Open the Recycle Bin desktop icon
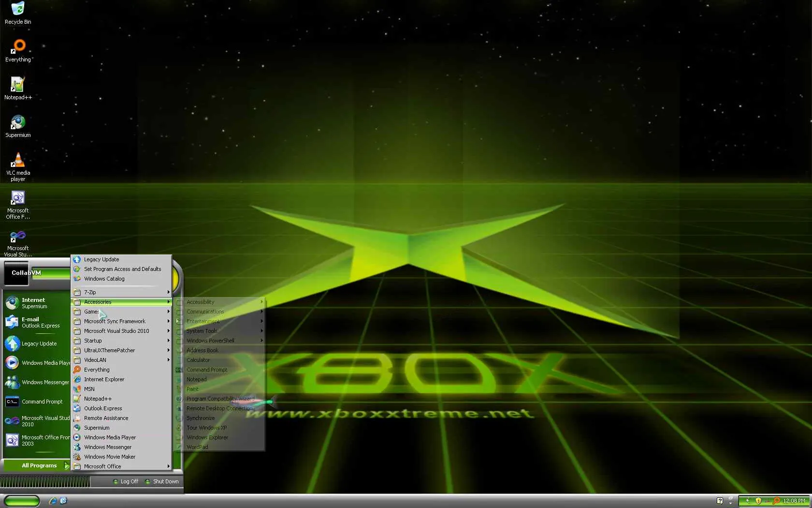The image size is (812, 508). [x=18, y=13]
